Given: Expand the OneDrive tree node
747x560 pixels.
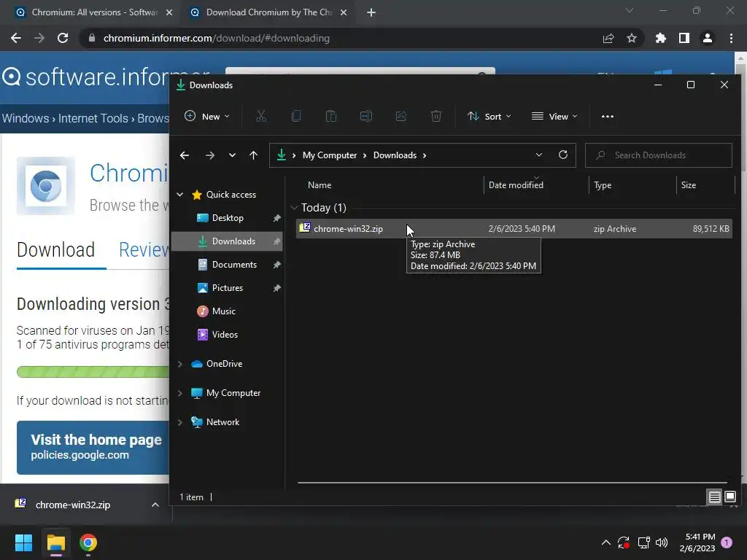Looking at the screenshot, I should (x=180, y=364).
